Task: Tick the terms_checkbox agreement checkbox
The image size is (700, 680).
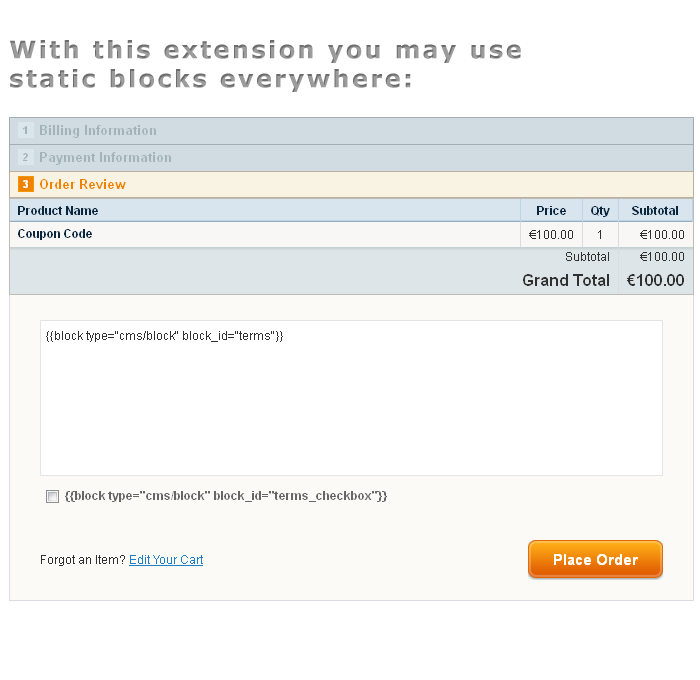Action: point(52,496)
